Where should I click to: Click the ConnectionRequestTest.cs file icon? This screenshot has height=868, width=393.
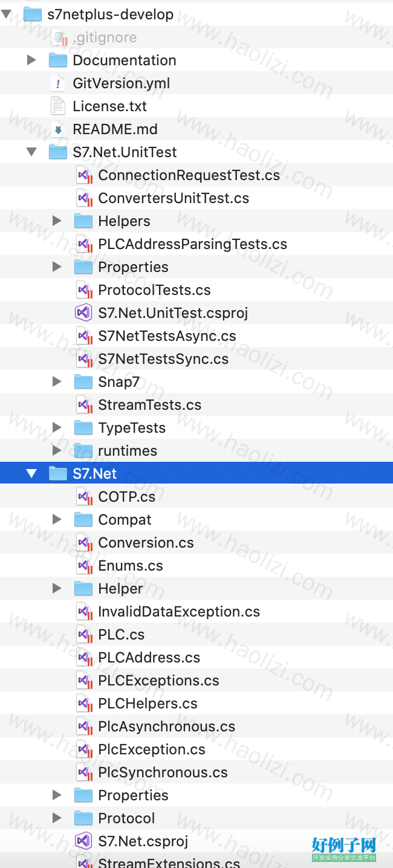pyautogui.click(x=83, y=175)
